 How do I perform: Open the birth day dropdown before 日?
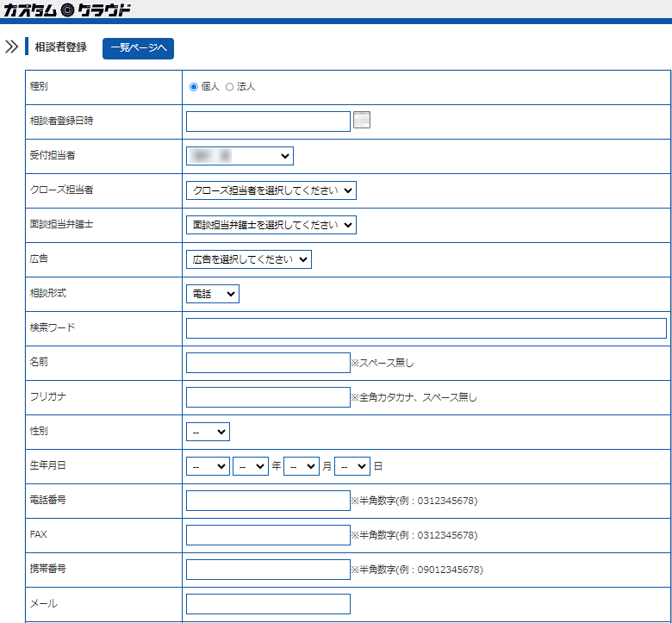click(x=352, y=466)
